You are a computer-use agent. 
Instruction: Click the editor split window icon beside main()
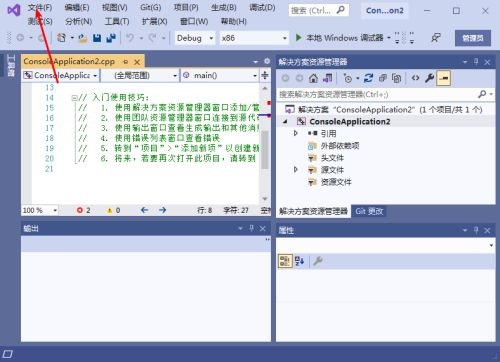(x=265, y=75)
